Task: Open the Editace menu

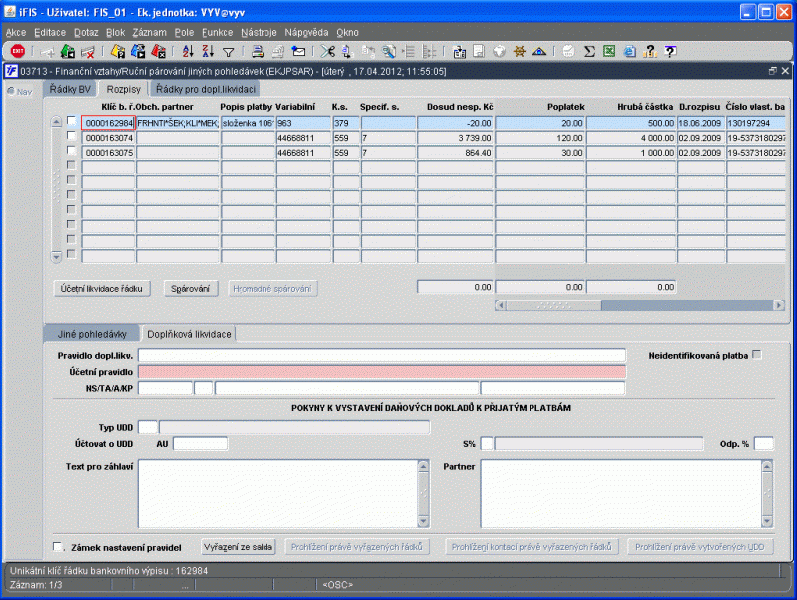Action: point(50,33)
